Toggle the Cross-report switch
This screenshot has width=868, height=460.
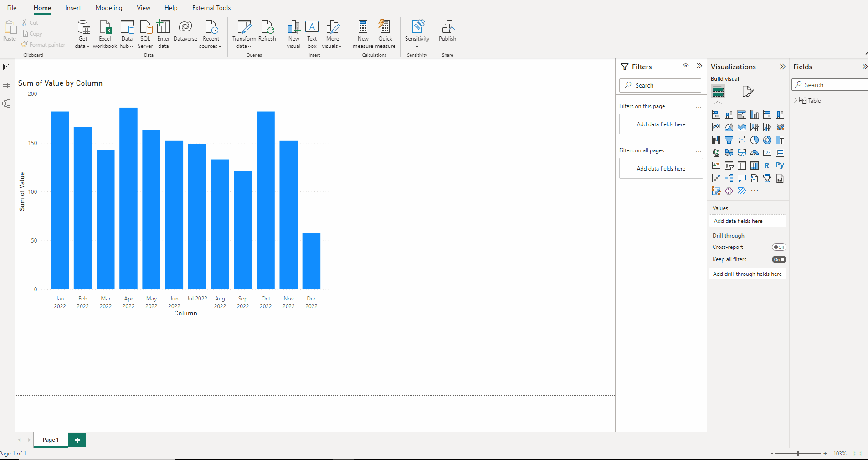[779, 247]
